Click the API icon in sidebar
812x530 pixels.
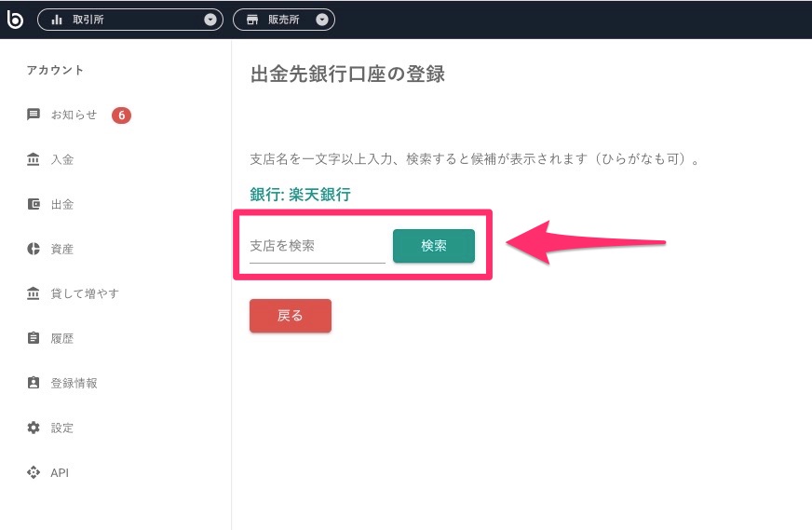tap(34, 472)
